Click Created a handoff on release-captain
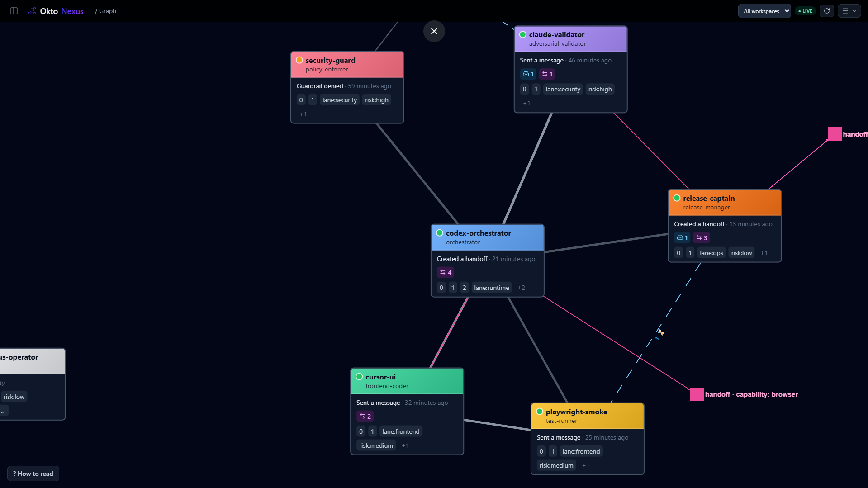The width and height of the screenshot is (868, 488). click(x=699, y=224)
